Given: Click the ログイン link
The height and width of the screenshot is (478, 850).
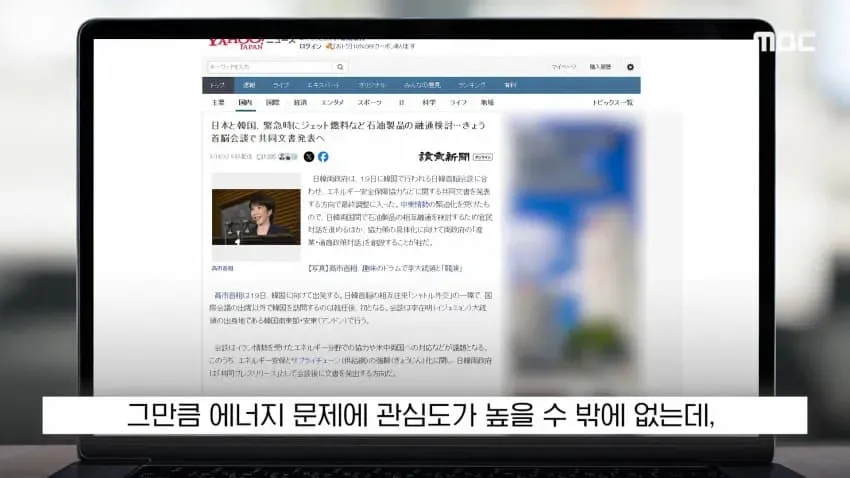Looking at the screenshot, I should pyautogui.click(x=310, y=47).
